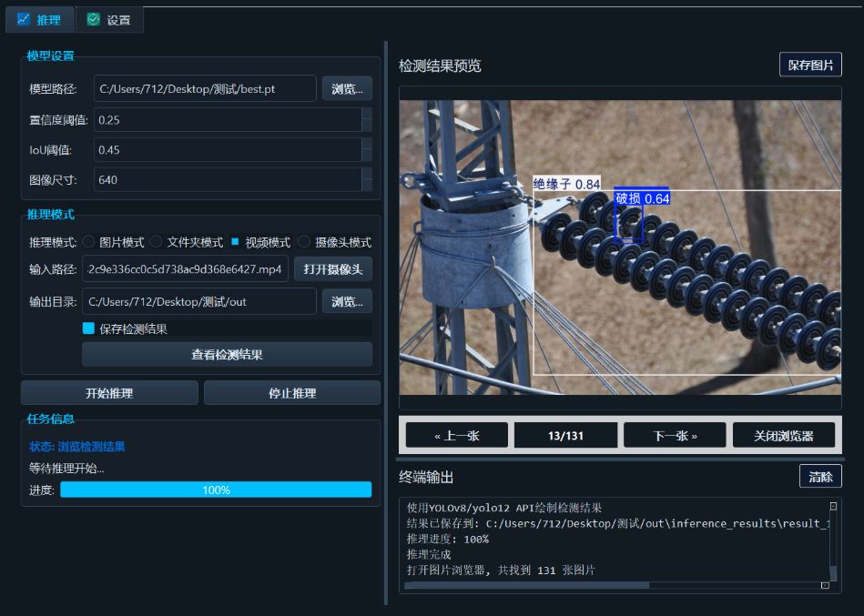
Task: Toggle the 保存检测结果 checkbox
Action: pos(90,328)
